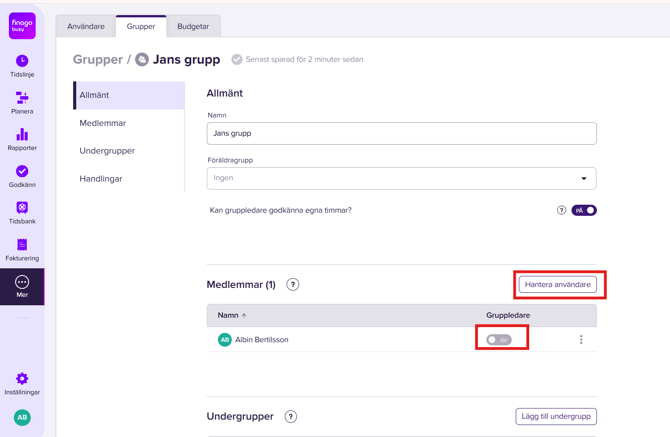Image resolution: width=670 pixels, height=437 pixels.
Task: Switch to the Grupper tab
Action: click(141, 26)
